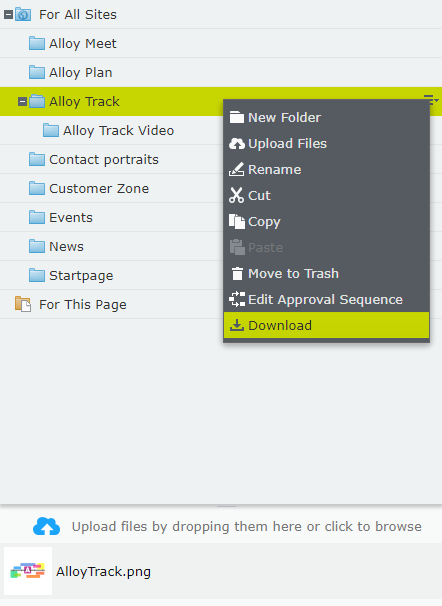442x606 pixels.
Task: Click the pane splitter handle above upload area
Action: (226, 506)
